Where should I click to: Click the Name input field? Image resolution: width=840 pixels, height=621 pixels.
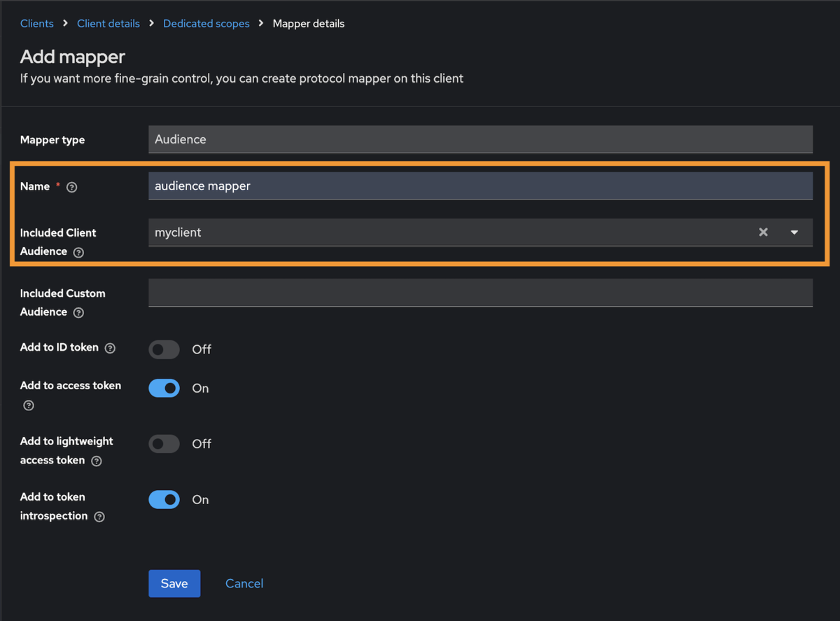pyautogui.click(x=480, y=186)
